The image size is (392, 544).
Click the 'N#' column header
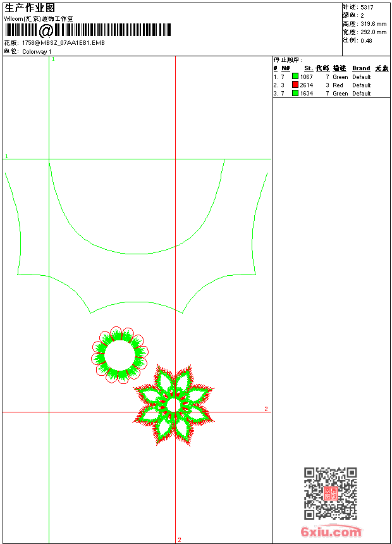(x=286, y=68)
